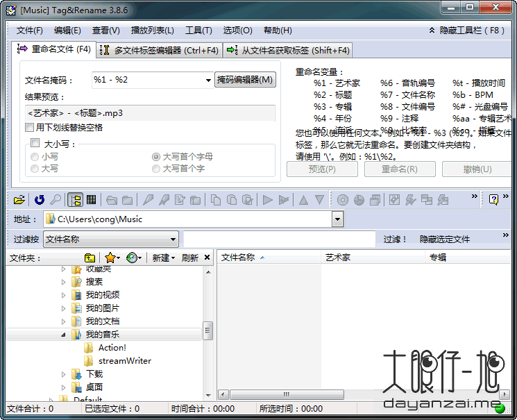Image resolution: width=517 pixels, height=420 pixels.
Task: Show more toolbar buttons via chevron left of help icon
Action: [x=475, y=196]
